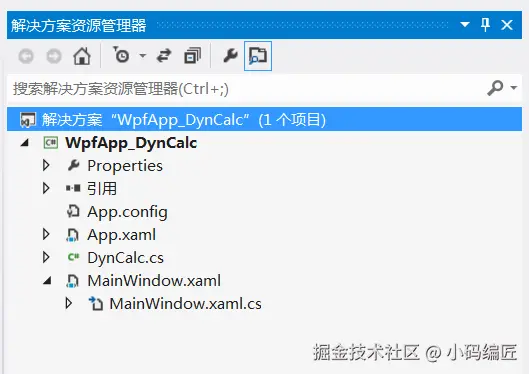
Task: Open search options dropdown arrow
Action: click(x=513, y=88)
